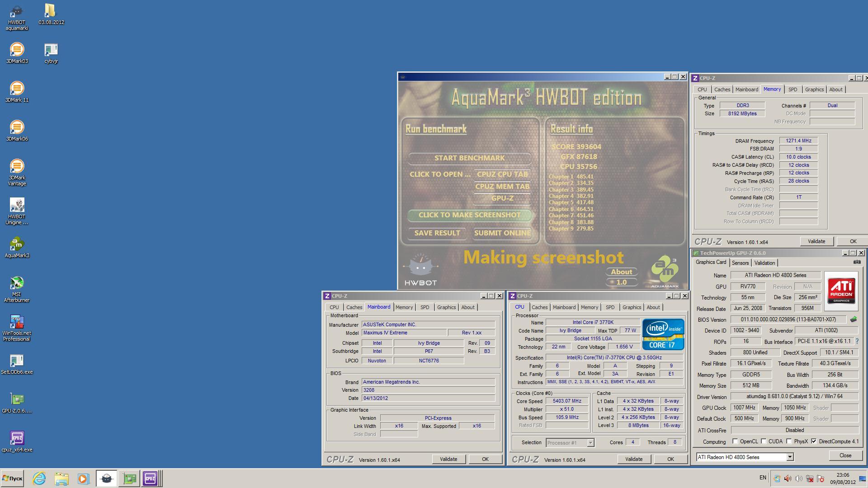The image size is (868, 488).
Task: Click the HWBOT logo in AquaMark
Action: (420, 270)
